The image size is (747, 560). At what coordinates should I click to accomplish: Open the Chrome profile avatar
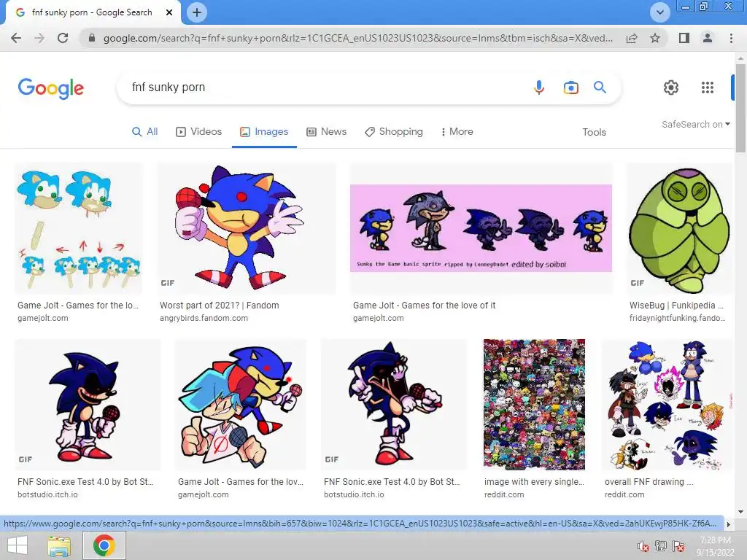pos(708,38)
